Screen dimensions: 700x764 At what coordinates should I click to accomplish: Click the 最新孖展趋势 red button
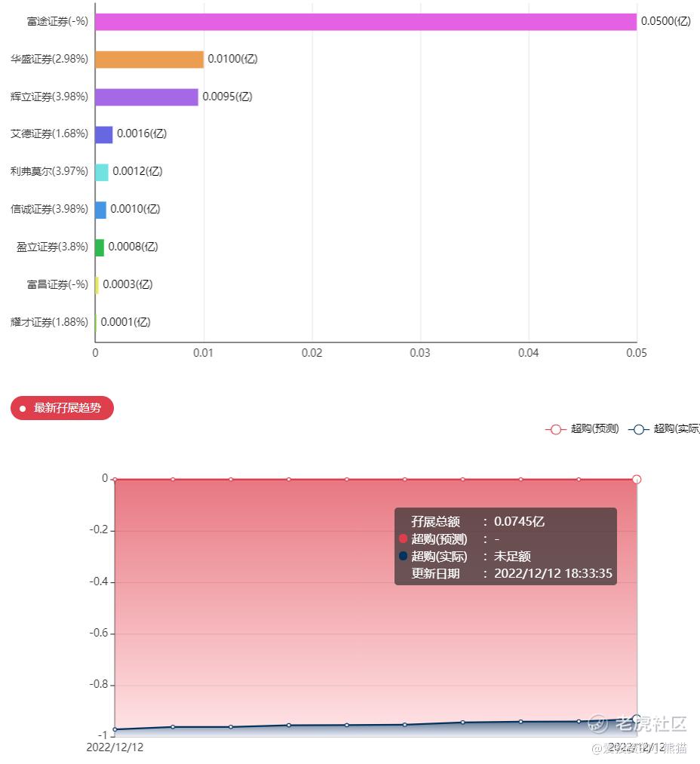pos(62,408)
